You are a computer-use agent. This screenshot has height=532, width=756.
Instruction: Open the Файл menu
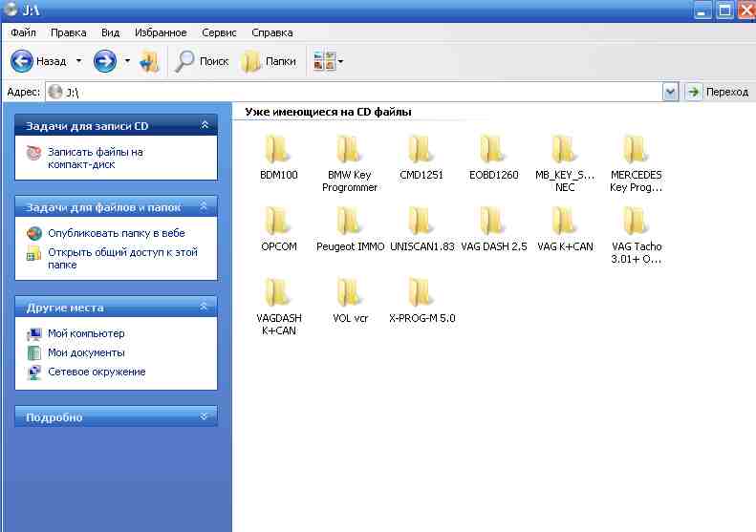point(23,32)
